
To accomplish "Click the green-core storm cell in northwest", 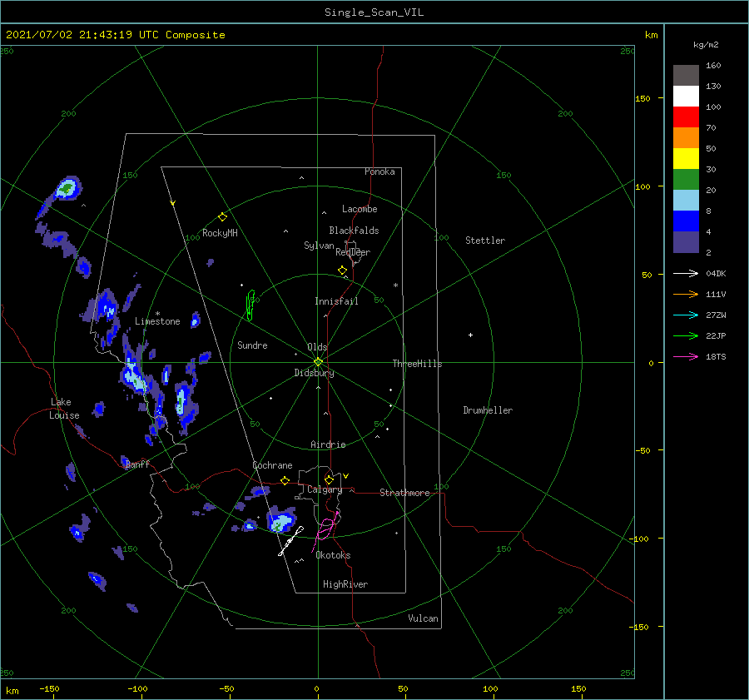I will [67, 188].
